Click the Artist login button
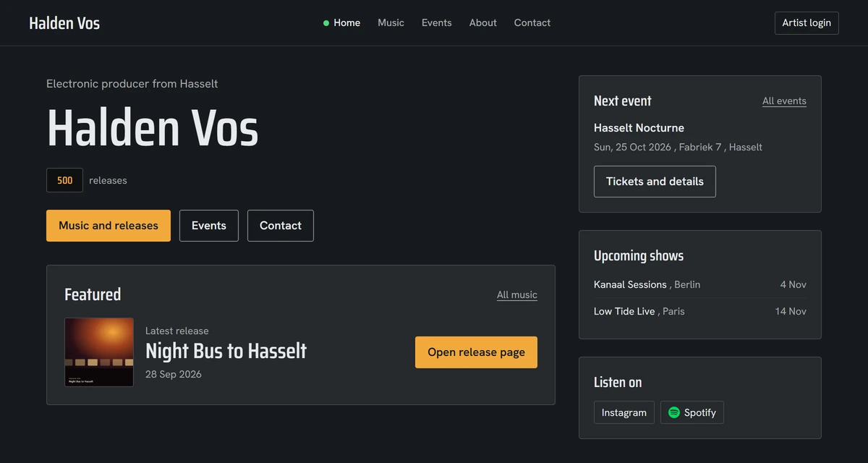Screen dimensions: 868x463 click(807, 23)
